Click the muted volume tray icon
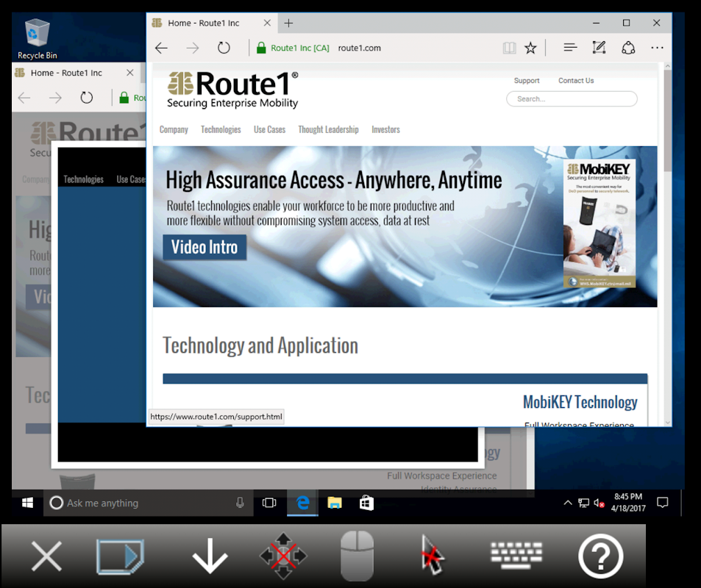The image size is (701, 588). [599, 503]
